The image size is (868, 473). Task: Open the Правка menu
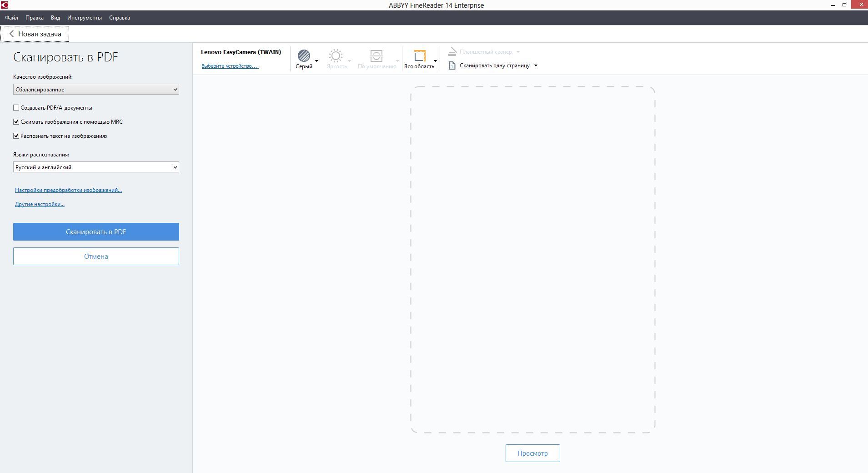coord(35,18)
